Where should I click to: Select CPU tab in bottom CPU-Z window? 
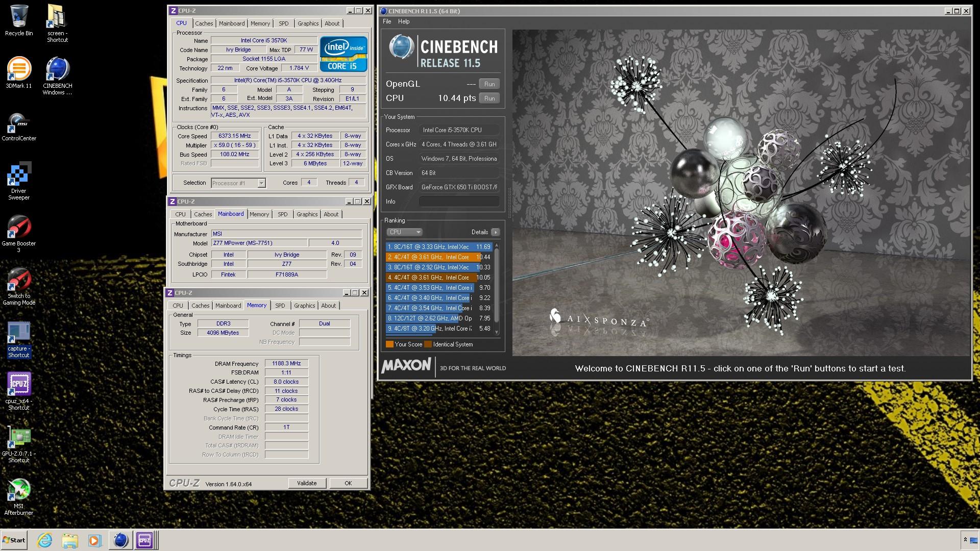click(x=178, y=306)
